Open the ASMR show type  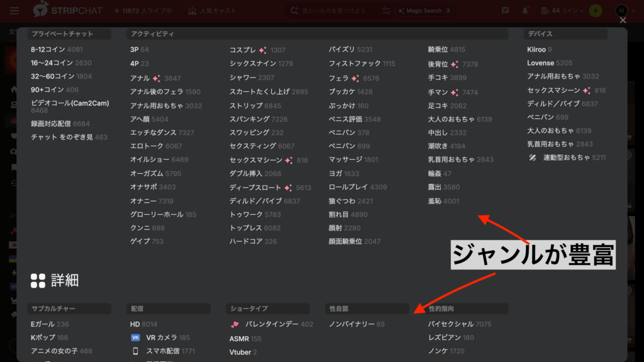coord(245,339)
